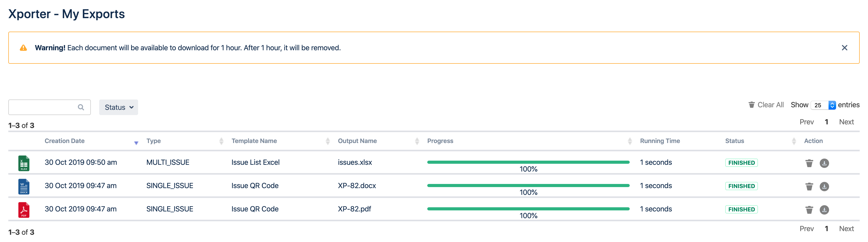The height and width of the screenshot is (242, 868).
Task: Click the Word file icon for XP-82.docx
Action: tap(24, 187)
